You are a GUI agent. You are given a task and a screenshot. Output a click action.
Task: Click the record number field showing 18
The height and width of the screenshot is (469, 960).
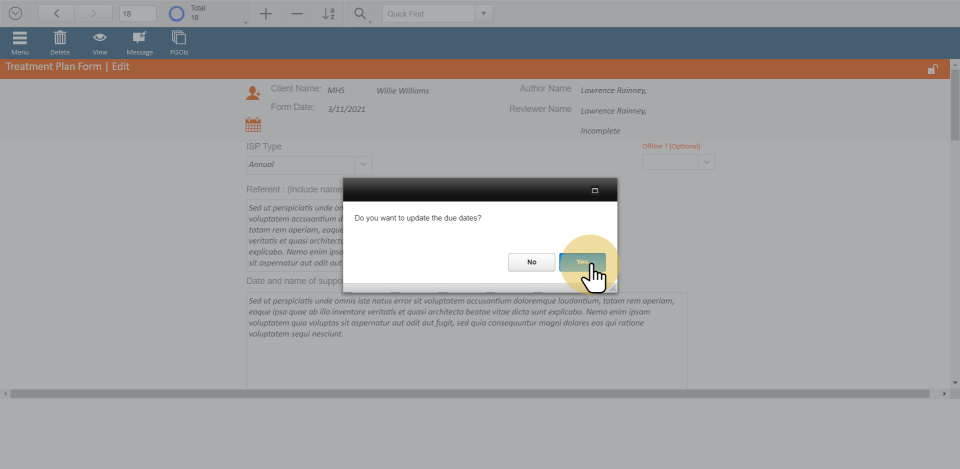tap(137, 14)
